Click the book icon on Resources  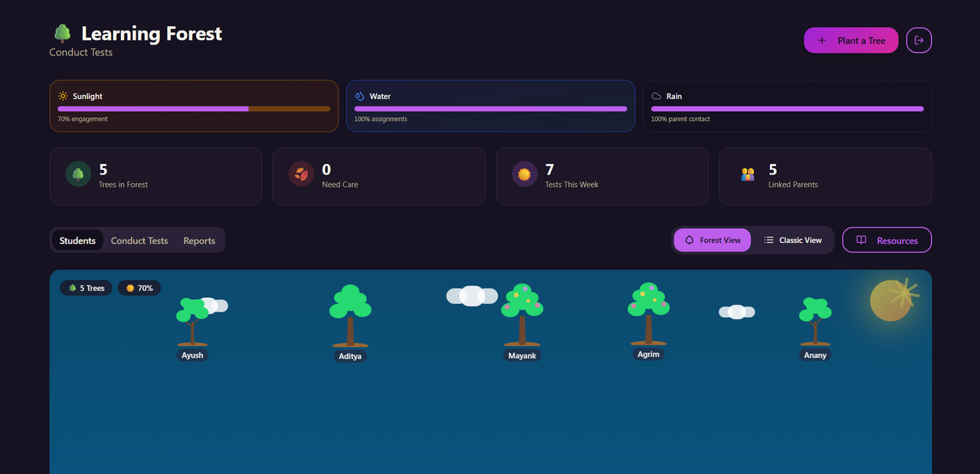tap(861, 240)
